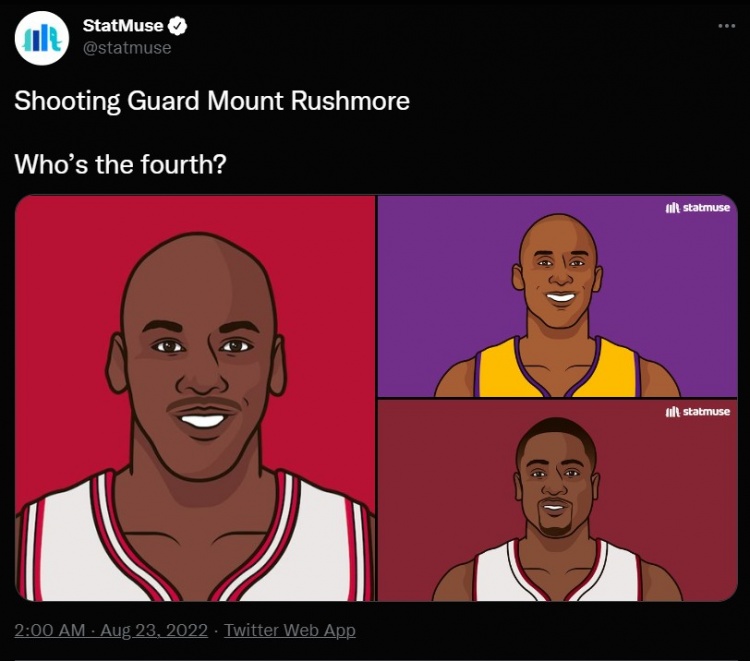Open the three-dot more options menu
Viewport: 750px width, 661px height.
727,26
